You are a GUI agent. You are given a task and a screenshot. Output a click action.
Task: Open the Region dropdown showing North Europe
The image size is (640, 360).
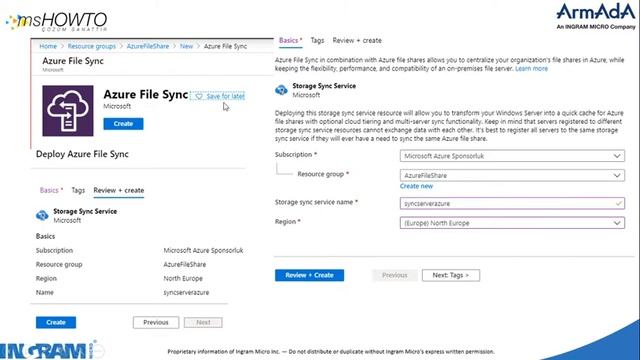coord(512,223)
